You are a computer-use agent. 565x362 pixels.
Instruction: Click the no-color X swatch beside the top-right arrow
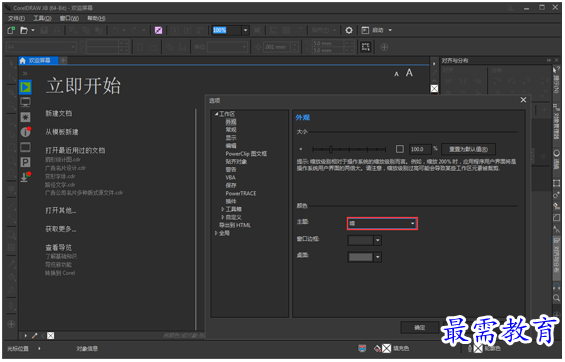pos(435,88)
